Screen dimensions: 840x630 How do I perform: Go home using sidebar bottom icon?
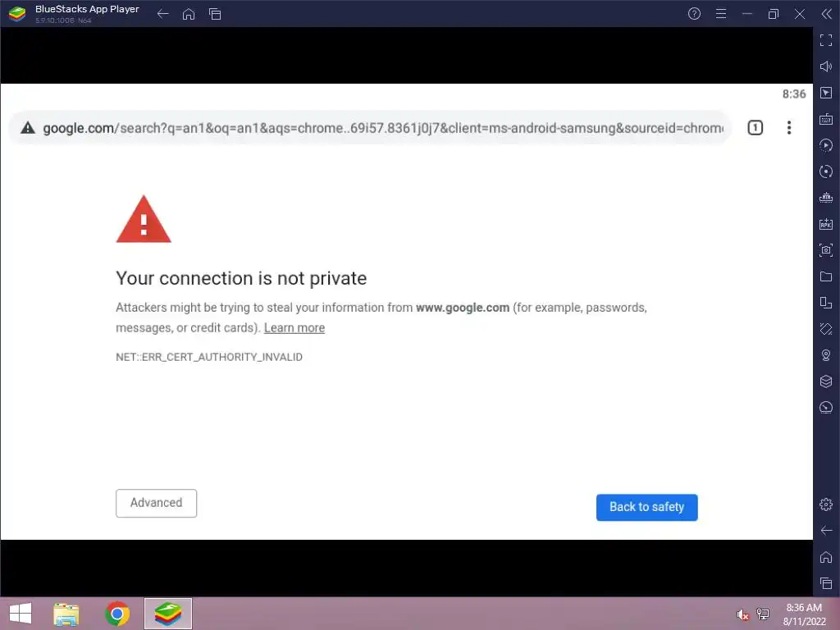[826, 557]
